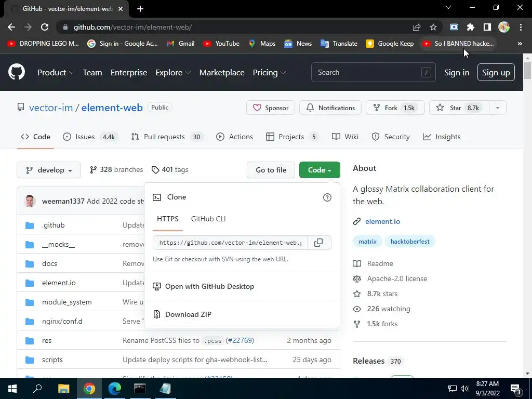Image resolution: width=532 pixels, height=399 pixels.
Task: Open Windows taskbar search
Action: click(37, 389)
